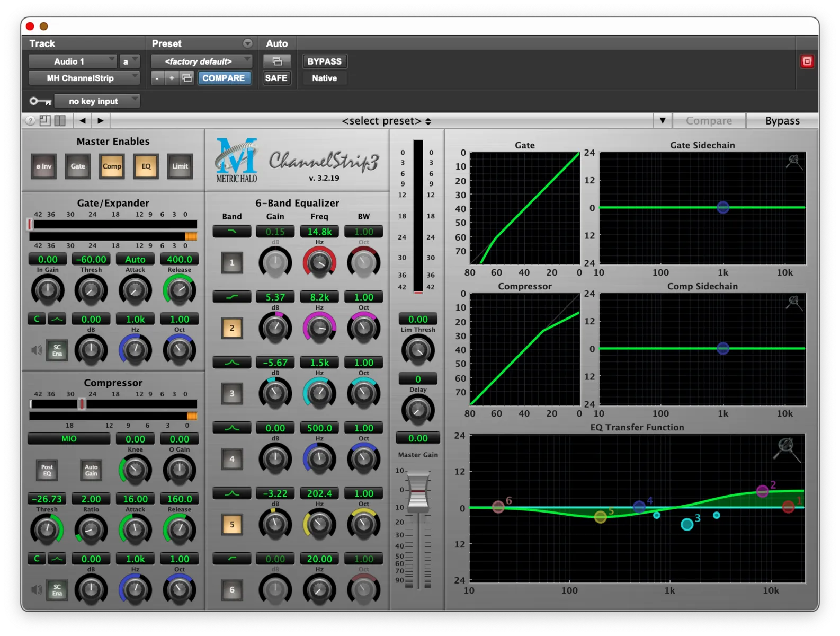This screenshot has height=636, width=840.
Task: Click the next preset plus button
Action: click(172, 78)
